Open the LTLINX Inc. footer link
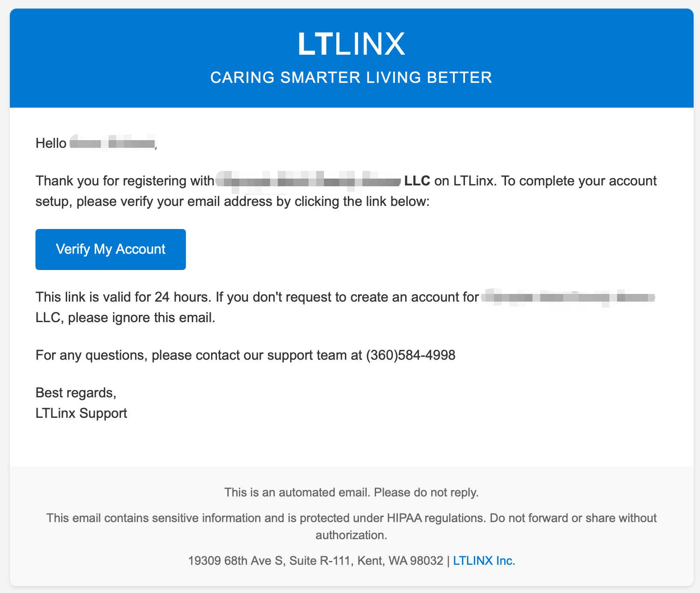The height and width of the screenshot is (593, 700). click(484, 561)
